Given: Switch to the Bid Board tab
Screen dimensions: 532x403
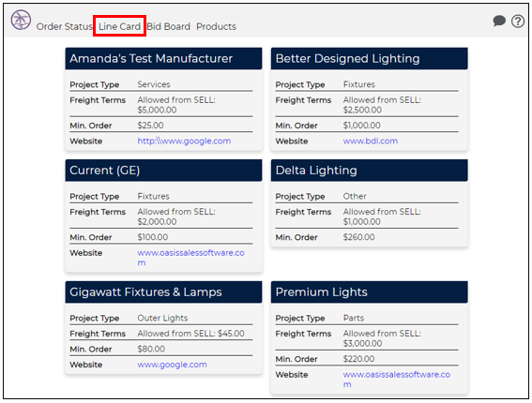Looking at the screenshot, I should click(168, 26).
